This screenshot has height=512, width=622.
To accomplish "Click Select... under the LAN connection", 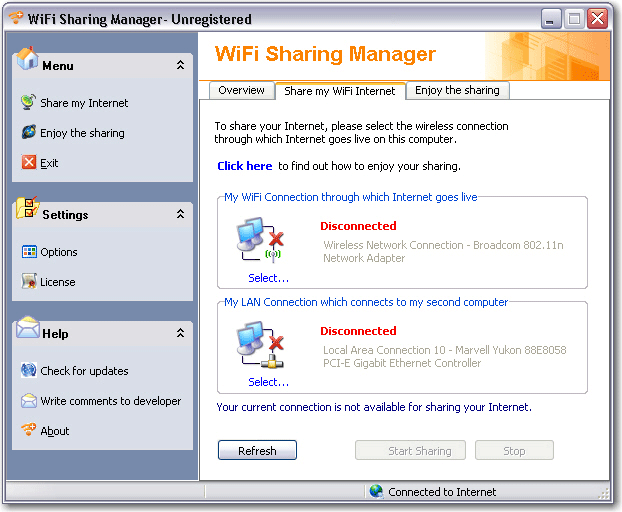I will (269, 382).
